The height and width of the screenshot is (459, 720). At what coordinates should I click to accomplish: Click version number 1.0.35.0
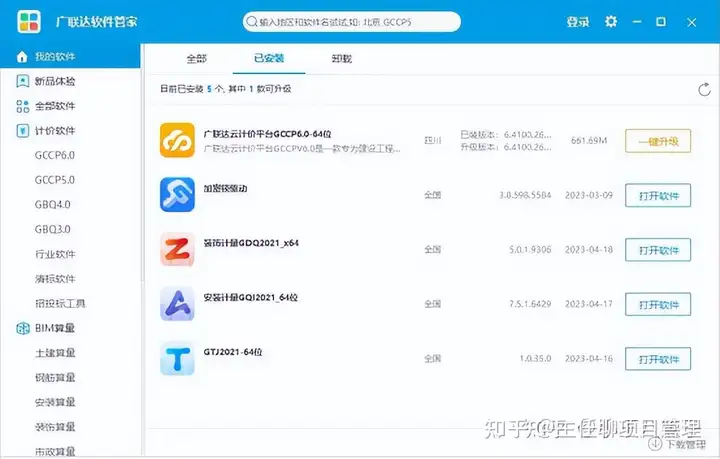535,358
